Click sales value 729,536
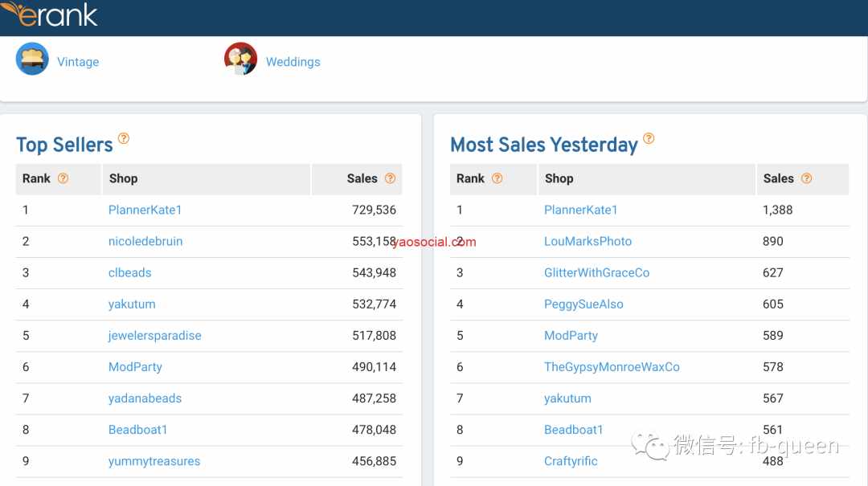Screen dimensions: 868x486 (x=375, y=210)
